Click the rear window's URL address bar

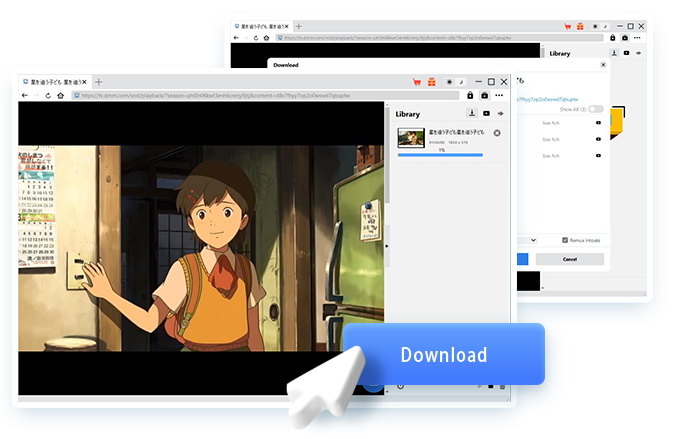click(x=439, y=38)
